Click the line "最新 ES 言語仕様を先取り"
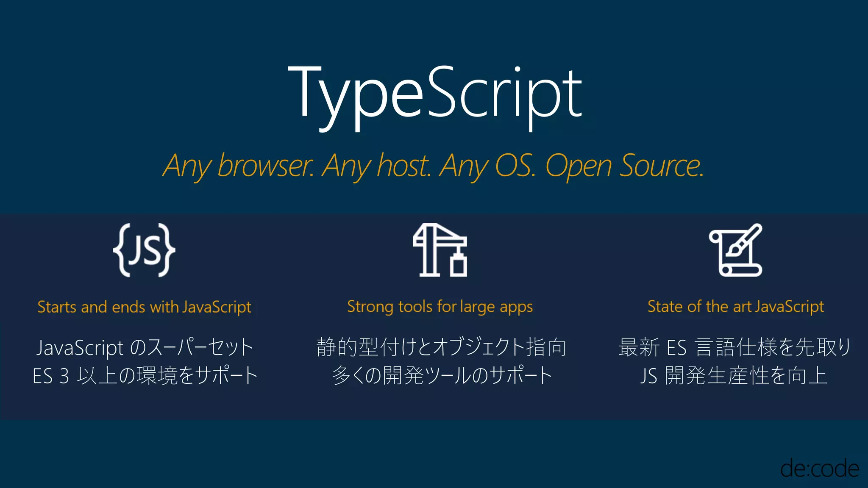The image size is (868, 488). 734,347
